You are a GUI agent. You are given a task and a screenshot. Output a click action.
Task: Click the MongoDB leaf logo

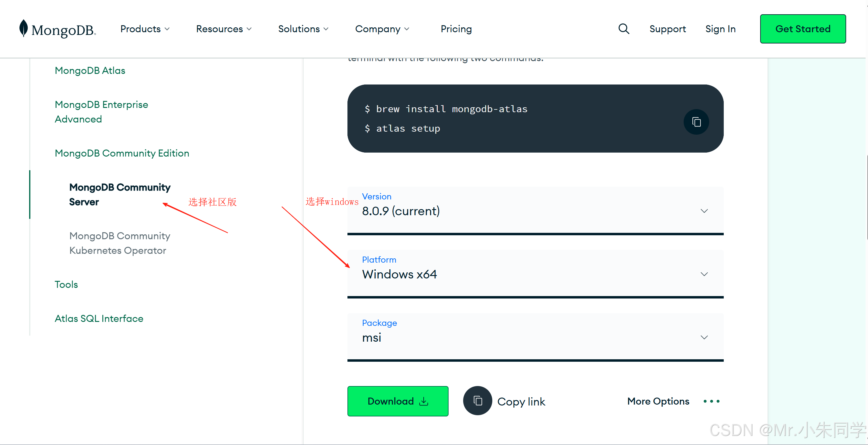[24, 28]
